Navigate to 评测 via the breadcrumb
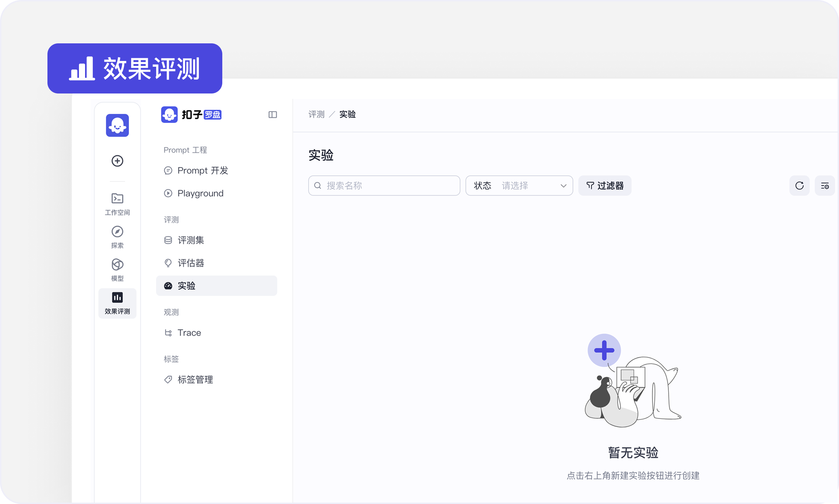839x504 pixels. pyautogui.click(x=316, y=114)
